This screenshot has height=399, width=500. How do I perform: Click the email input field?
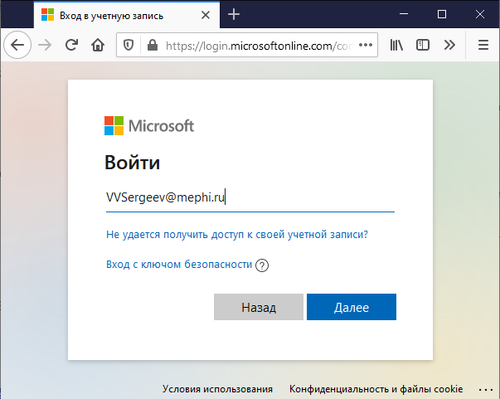[250, 198]
